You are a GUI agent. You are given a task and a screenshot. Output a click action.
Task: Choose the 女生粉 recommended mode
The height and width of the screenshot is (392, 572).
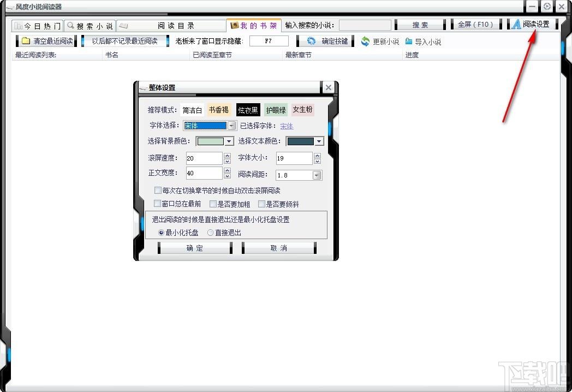(302, 110)
